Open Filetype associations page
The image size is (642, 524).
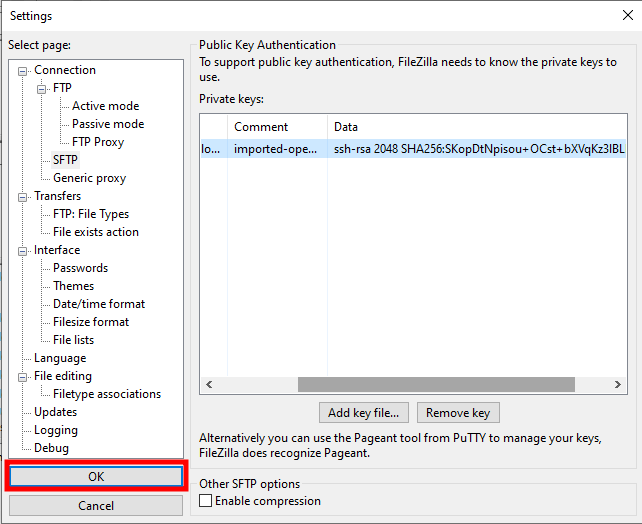(x=107, y=394)
